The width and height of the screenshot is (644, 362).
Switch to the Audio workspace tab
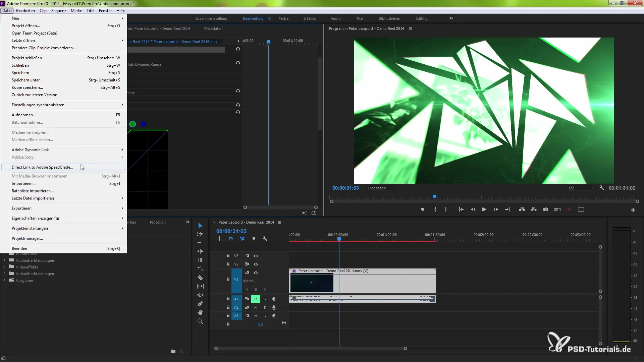click(335, 18)
